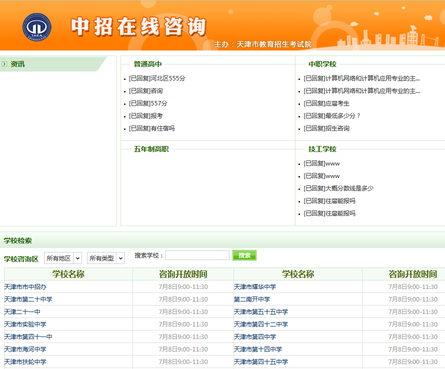Viewport: 445px width, 369px height.
Task: Click the green 搜索 button
Action: [244, 255]
